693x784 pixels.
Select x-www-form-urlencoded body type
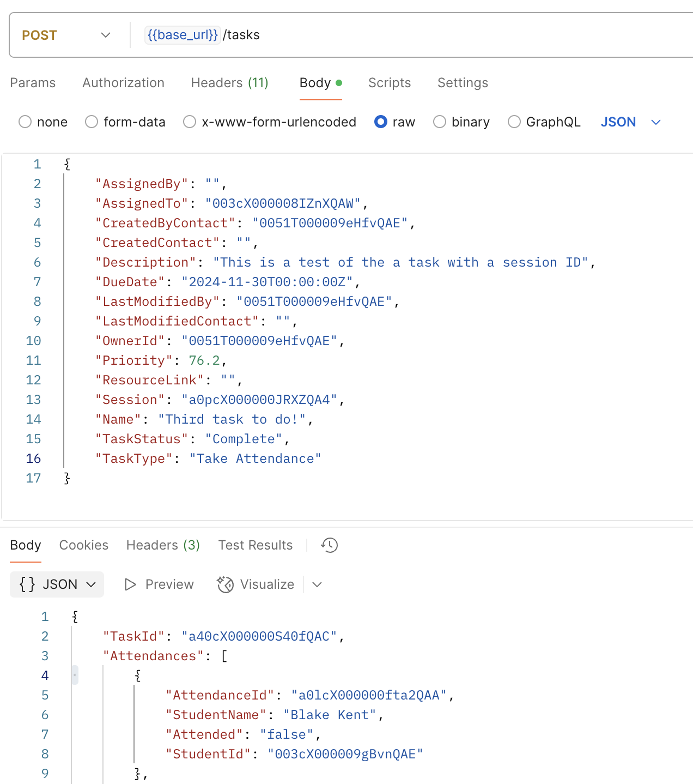[x=190, y=122]
